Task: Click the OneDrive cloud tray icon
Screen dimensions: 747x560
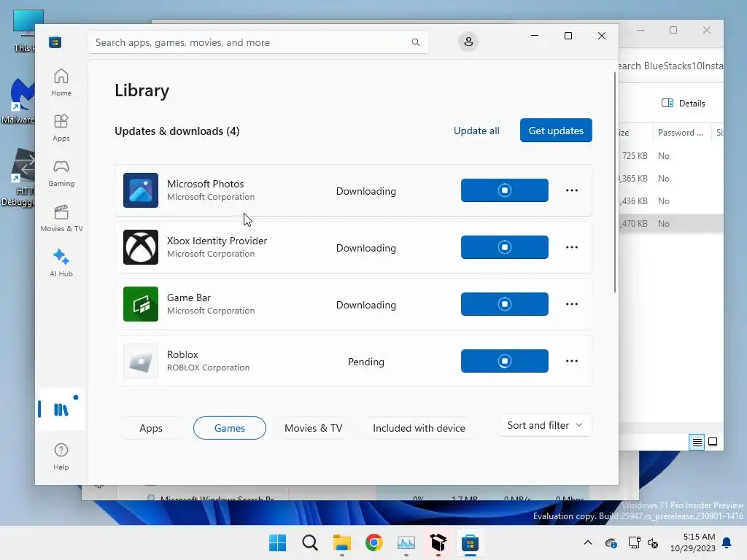Action: 611,542
